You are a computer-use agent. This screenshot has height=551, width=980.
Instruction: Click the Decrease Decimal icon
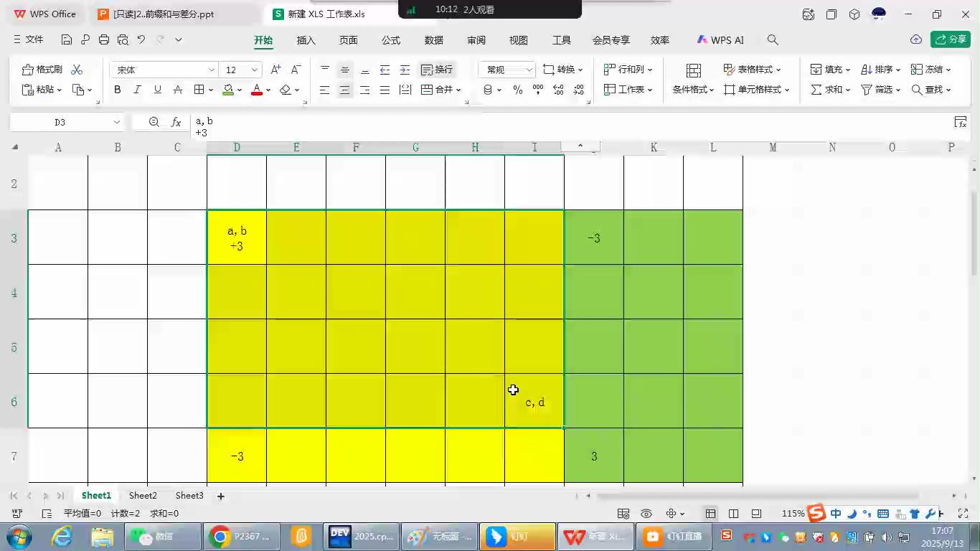pos(578,90)
